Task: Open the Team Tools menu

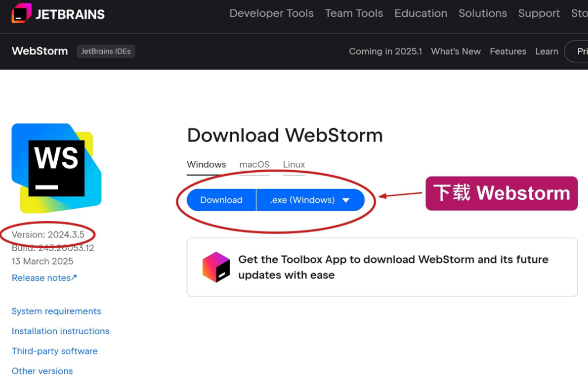Action: click(x=354, y=13)
